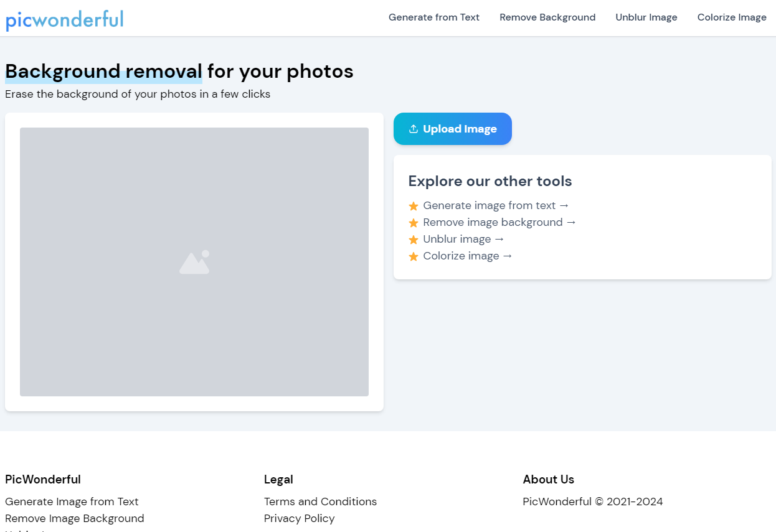Viewport: 776px width, 532px height.
Task: Click the image placeholder icon
Action: click(x=194, y=262)
